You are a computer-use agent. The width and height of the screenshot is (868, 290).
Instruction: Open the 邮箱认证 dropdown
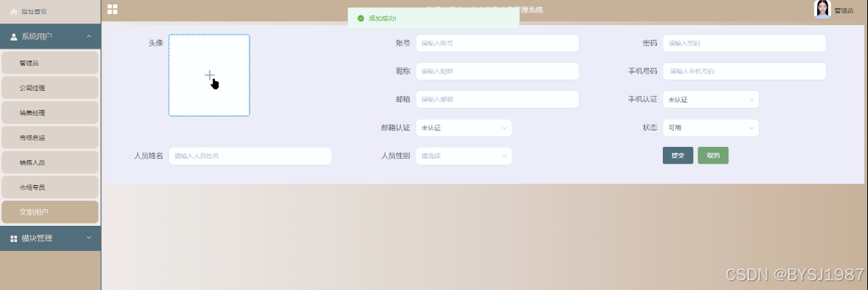tap(464, 128)
